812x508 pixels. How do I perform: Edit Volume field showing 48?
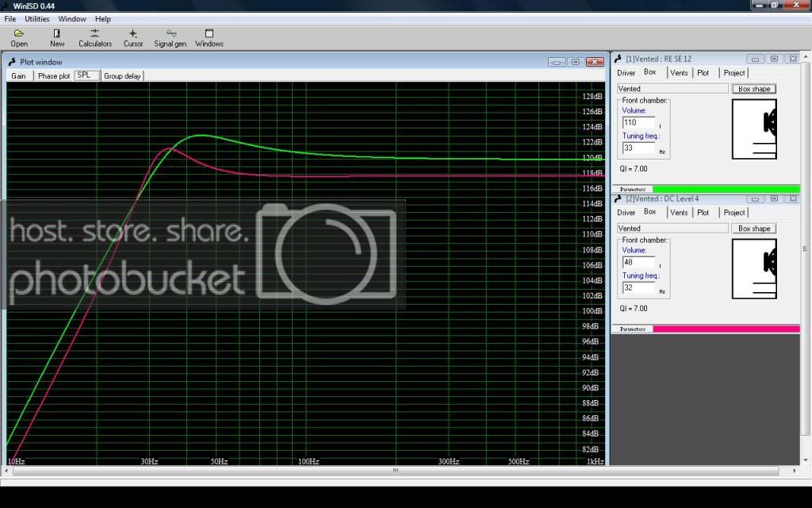click(638, 262)
